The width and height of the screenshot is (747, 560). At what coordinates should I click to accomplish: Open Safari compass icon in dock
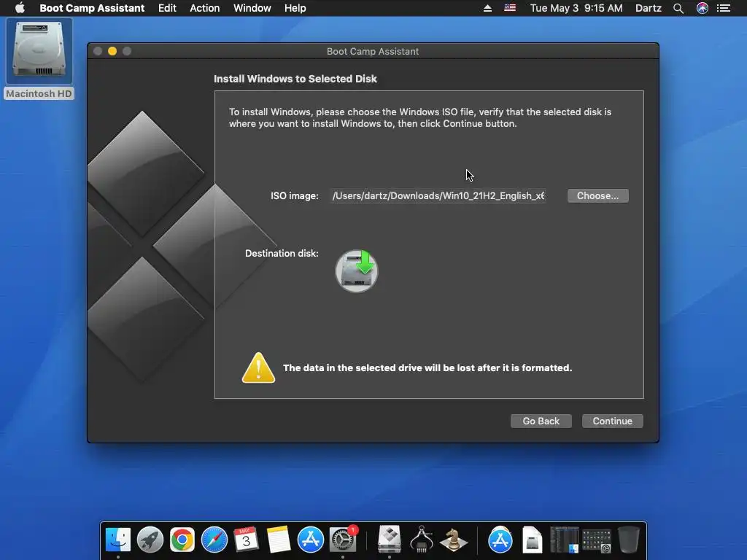click(x=214, y=540)
